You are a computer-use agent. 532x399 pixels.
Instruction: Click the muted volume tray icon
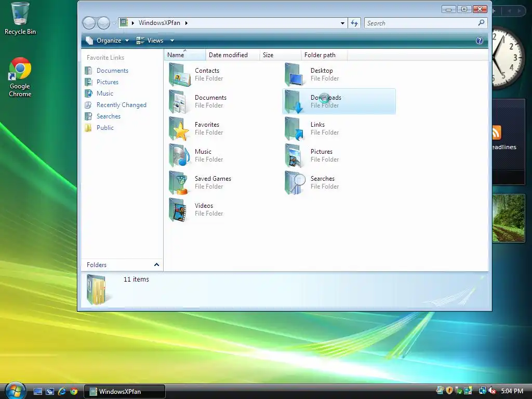point(492,391)
